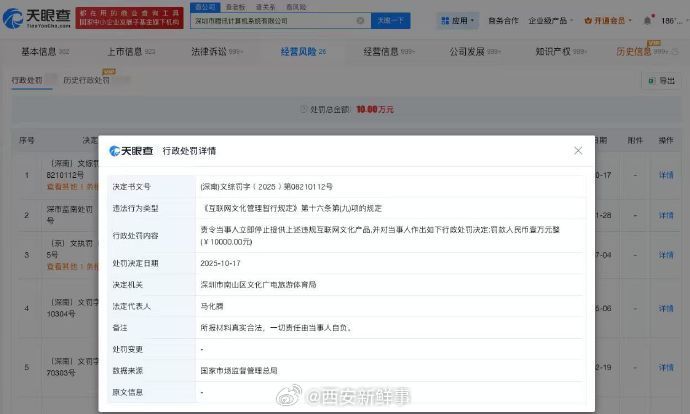This screenshot has height=414, width=690.
Task: Select the 行政处罚 sub-tab
Action: pyautogui.click(x=27, y=80)
